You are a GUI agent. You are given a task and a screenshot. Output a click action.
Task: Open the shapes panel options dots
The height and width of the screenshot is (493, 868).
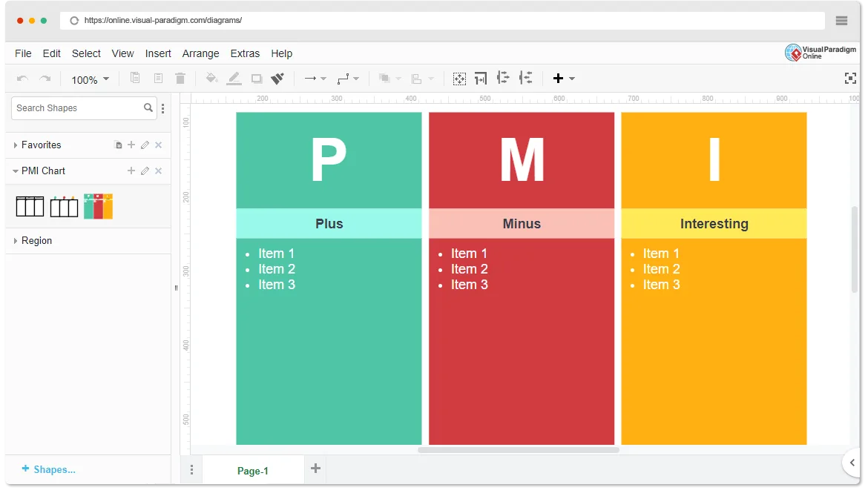(162, 108)
